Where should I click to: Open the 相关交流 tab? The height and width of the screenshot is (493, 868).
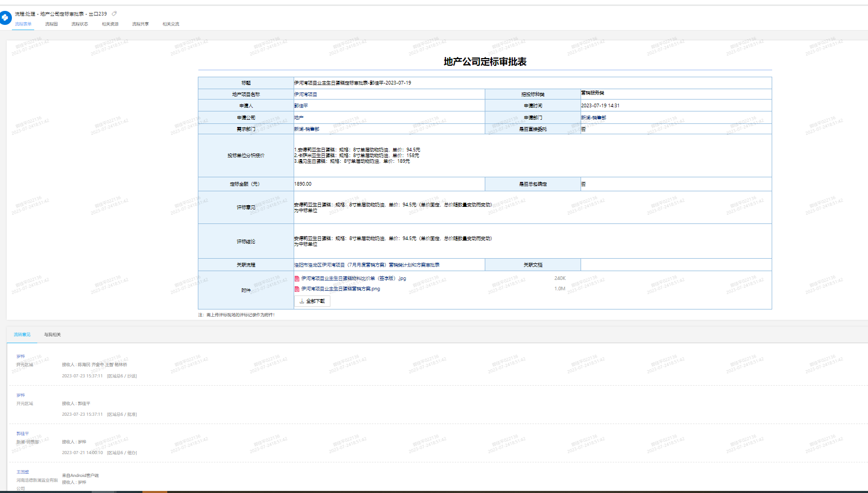(x=170, y=24)
